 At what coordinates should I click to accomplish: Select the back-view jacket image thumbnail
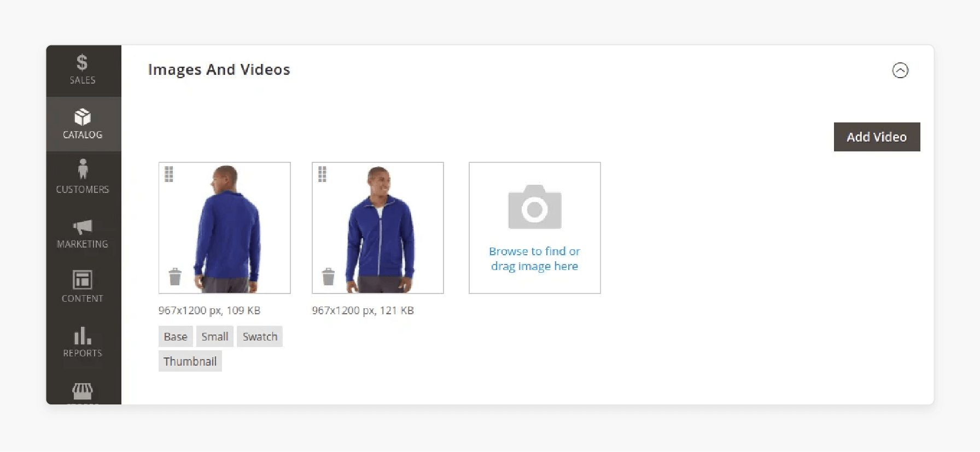(225, 228)
